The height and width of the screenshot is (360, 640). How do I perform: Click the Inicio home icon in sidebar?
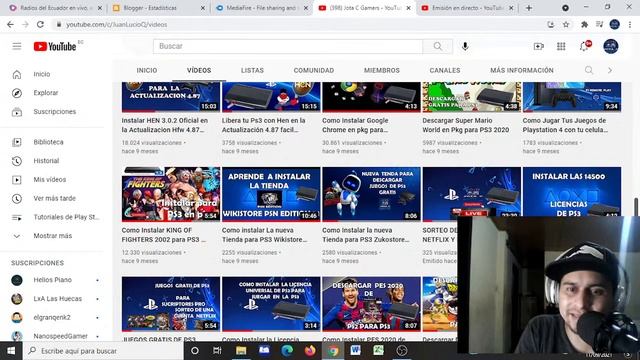17,74
